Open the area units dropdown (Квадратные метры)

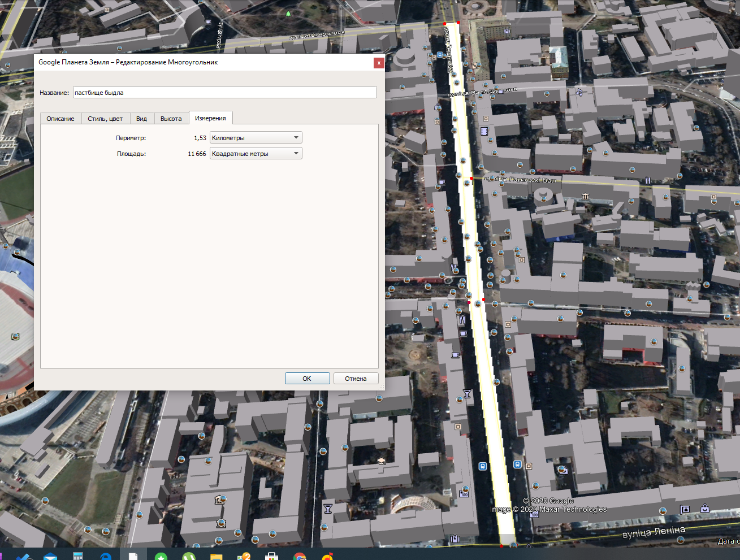coord(256,153)
